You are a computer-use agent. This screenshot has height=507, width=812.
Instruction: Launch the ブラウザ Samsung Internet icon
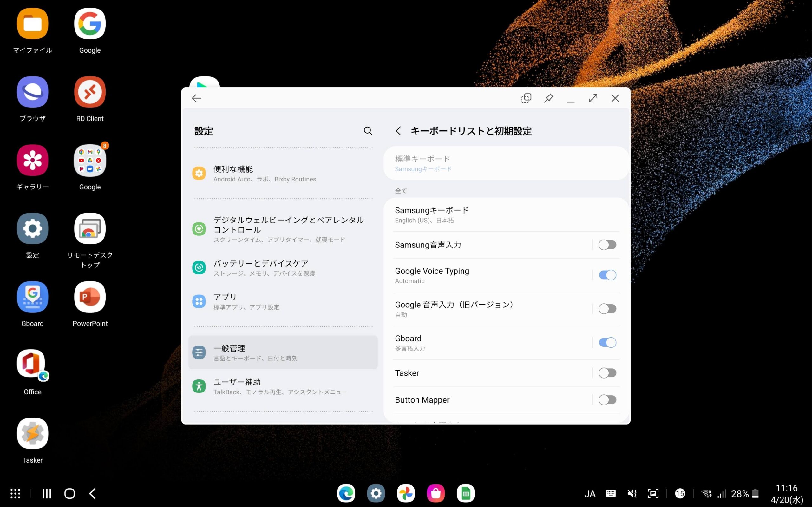[32, 92]
